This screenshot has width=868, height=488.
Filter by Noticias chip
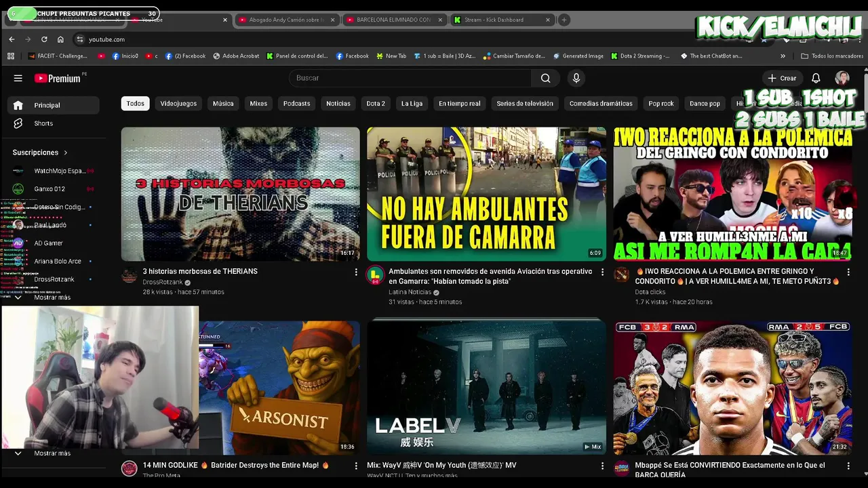338,104
